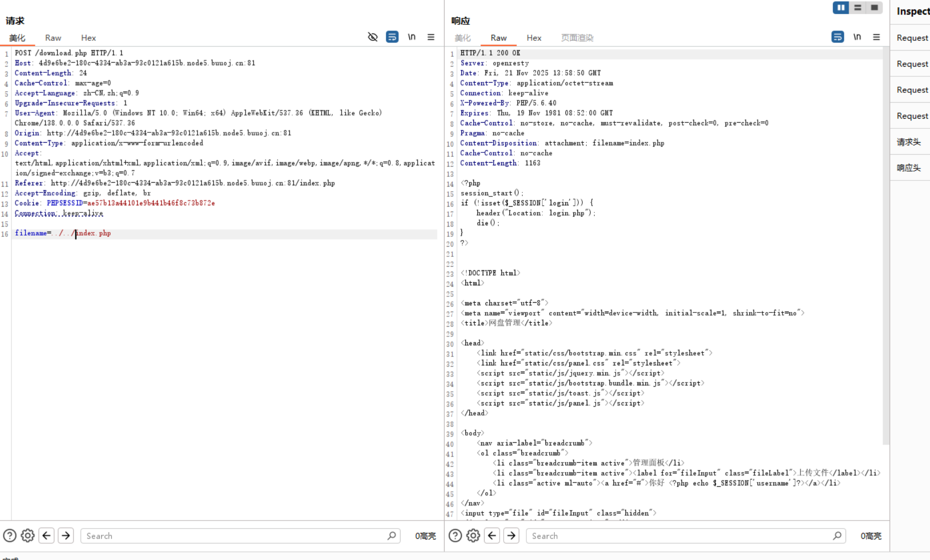The image size is (930, 560).
Task: Show newline characters in request editor
Action: pyautogui.click(x=412, y=37)
